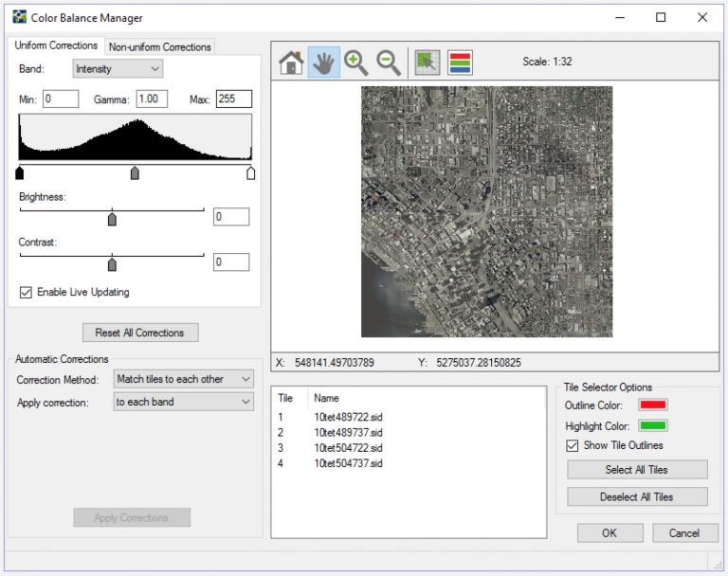The width and height of the screenshot is (728, 576).
Task: Toggle Show Tile Outlines checkbox
Action: click(x=572, y=445)
